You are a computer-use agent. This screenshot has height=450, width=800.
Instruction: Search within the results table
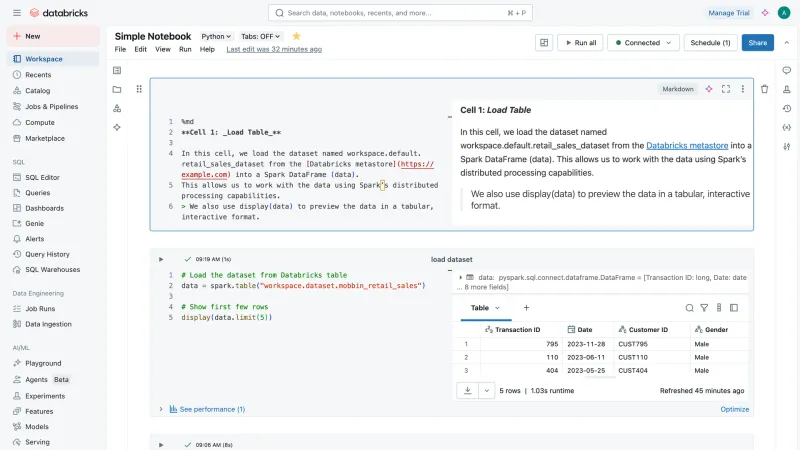[x=689, y=308]
